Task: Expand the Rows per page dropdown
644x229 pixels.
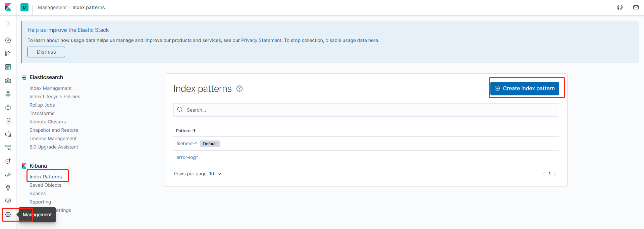Action: point(198,174)
